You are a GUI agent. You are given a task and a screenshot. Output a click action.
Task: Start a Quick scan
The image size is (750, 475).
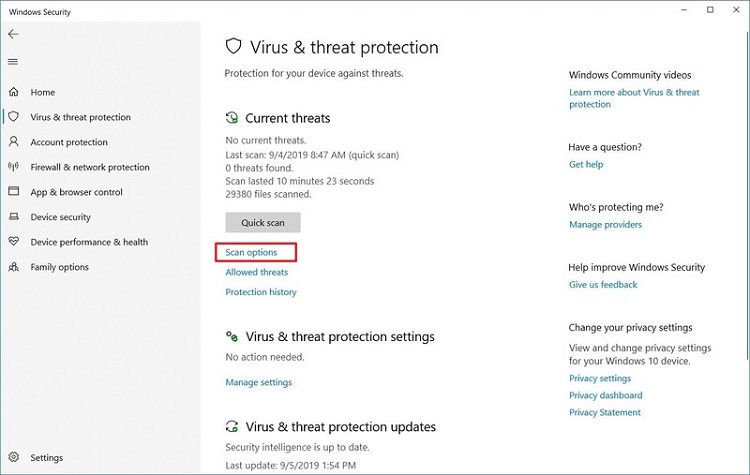click(263, 222)
